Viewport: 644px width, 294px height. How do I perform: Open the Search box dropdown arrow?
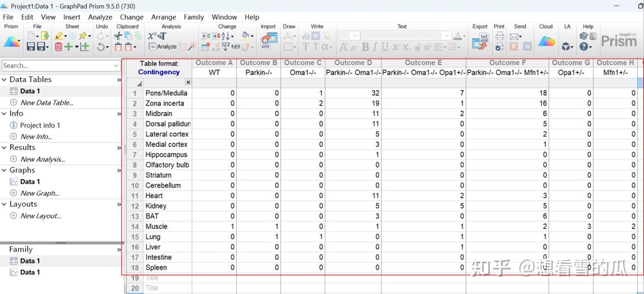116,66
